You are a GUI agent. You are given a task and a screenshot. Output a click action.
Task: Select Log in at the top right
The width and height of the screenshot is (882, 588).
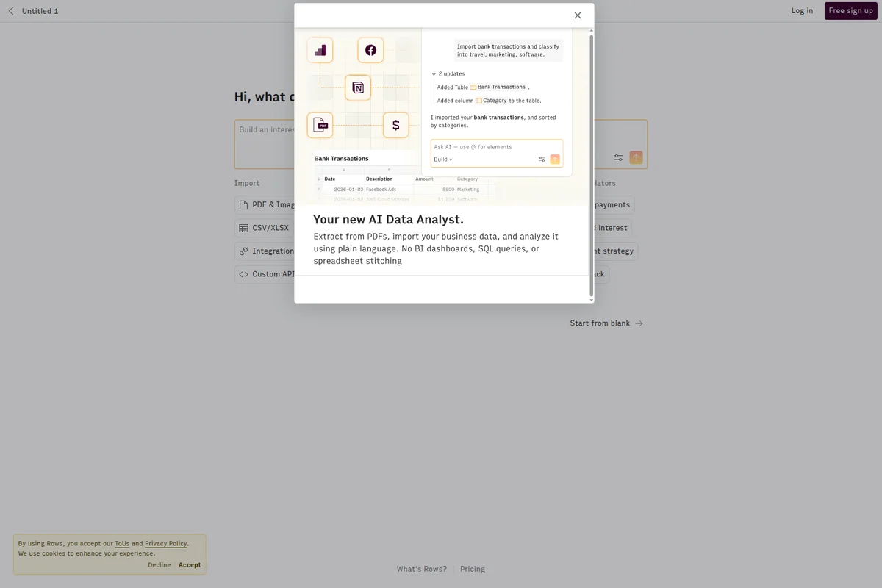(x=802, y=10)
